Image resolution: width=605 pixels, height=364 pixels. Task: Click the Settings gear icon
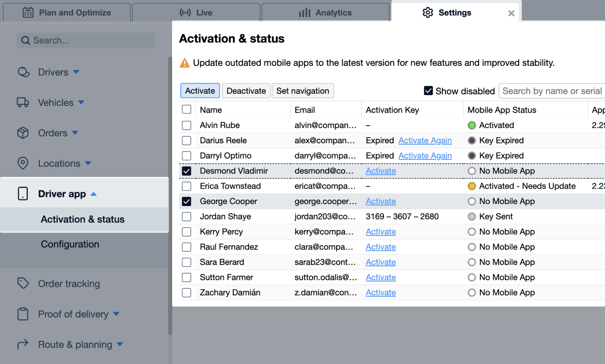(x=428, y=12)
